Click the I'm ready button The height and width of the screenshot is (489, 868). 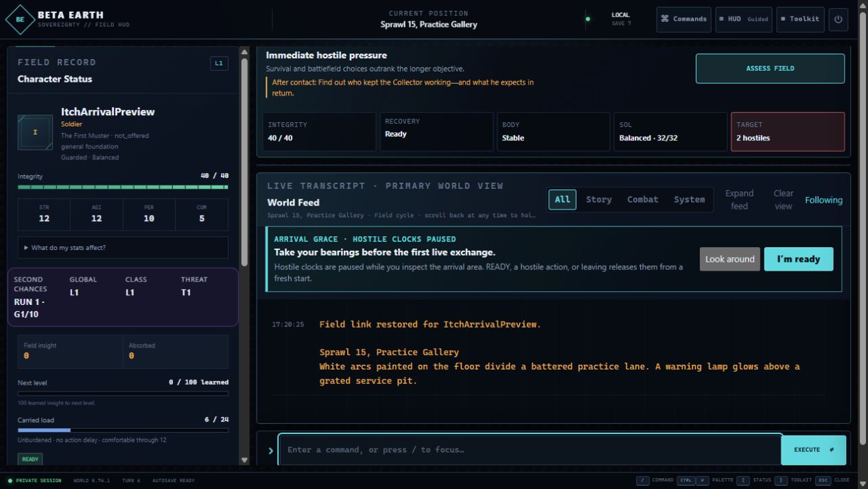799,259
